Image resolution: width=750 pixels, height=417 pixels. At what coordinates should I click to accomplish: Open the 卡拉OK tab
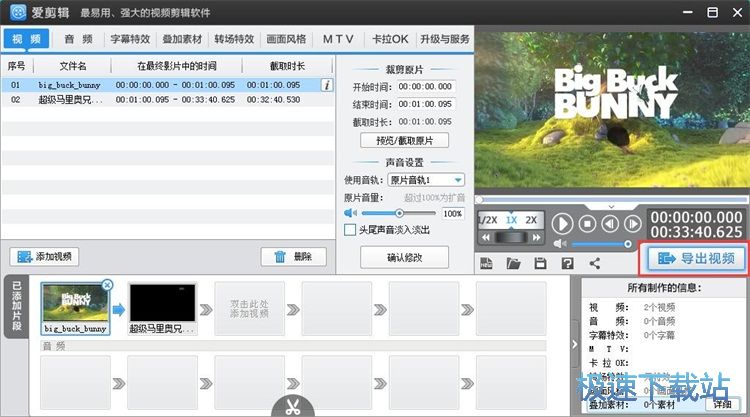click(390, 39)
